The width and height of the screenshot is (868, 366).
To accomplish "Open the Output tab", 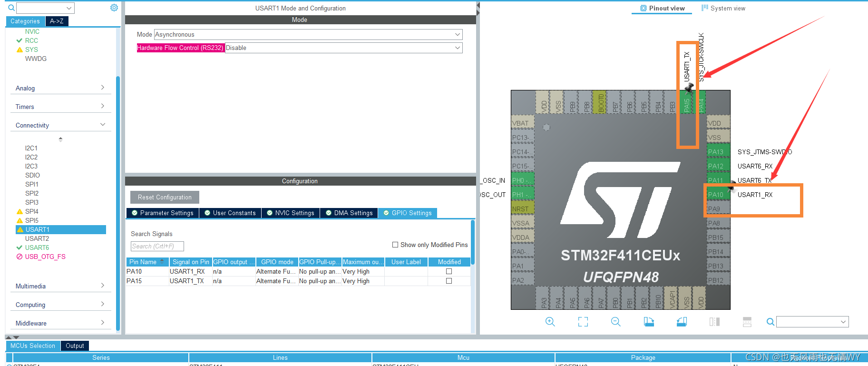I will [x=75, y=346].
